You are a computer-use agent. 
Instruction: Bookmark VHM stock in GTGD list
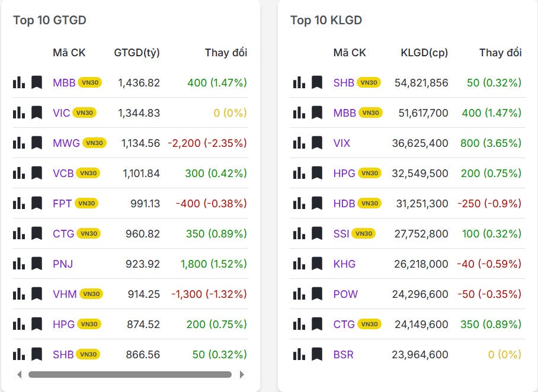pos(37,294)
